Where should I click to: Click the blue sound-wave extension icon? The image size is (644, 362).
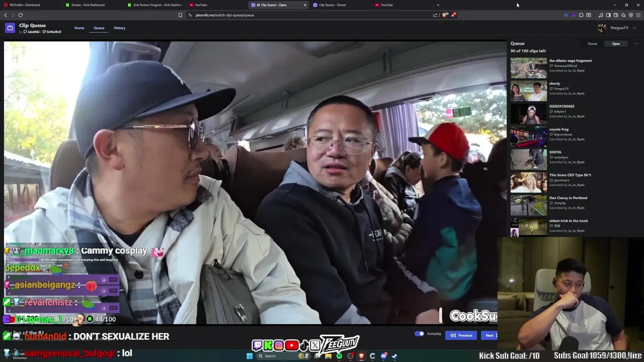pos(566,15)
